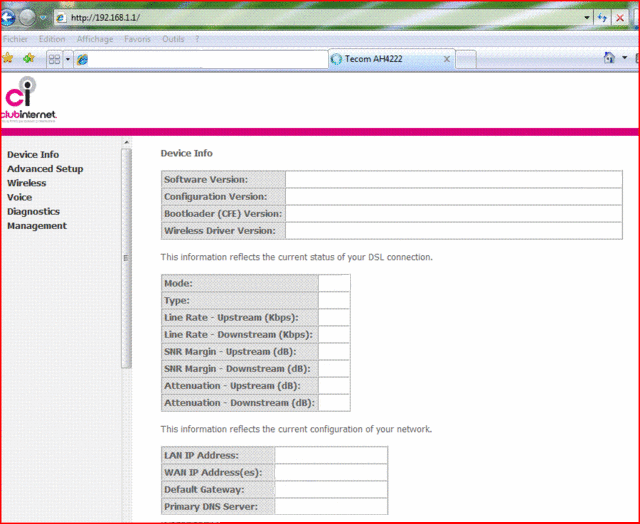Open the Outils menu

coord(173,39)
